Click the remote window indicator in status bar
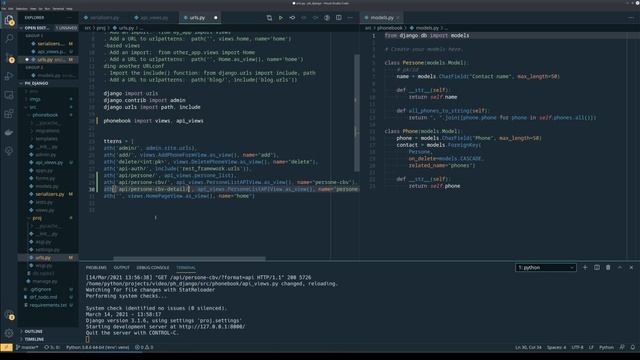 6,347
